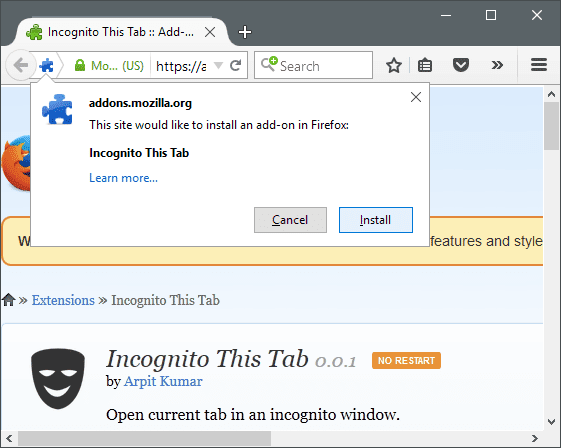The height and width of the screenshot is (448, 561).
Task: Open the URL history dropdown arrow
Action: coord(218,65)
